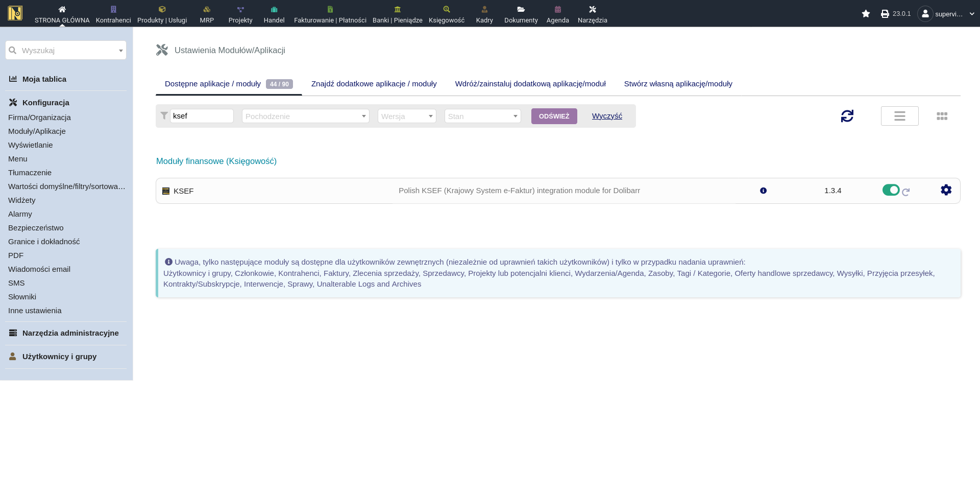Click the KSEF module info icon
Image resolution: width=980 pixels, height=492 pixels.
click(763, 191)
